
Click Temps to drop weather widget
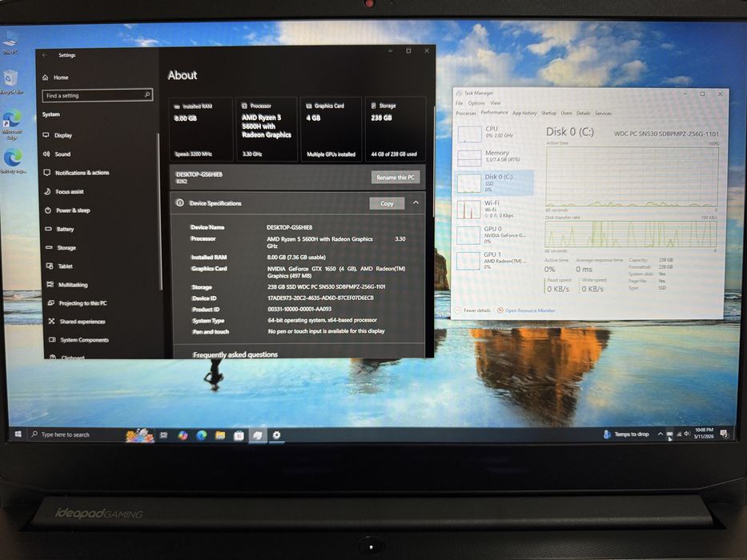click(626, 434)
